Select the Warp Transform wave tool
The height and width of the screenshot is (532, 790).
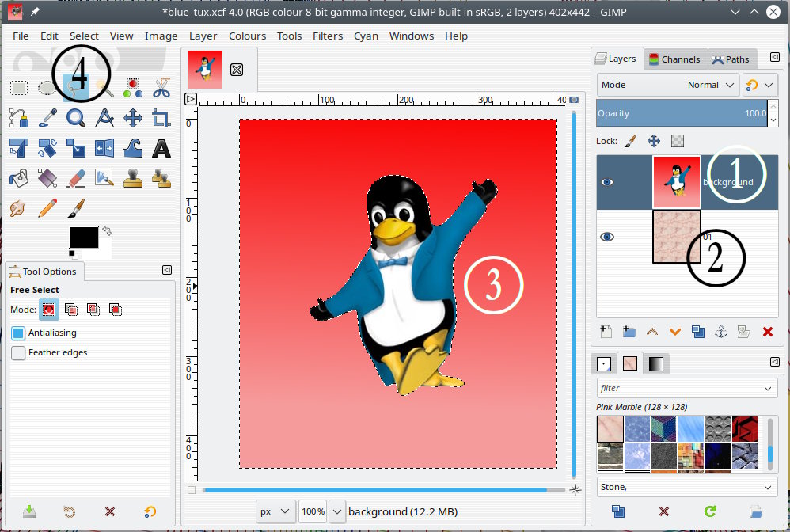(x=132, y=148)
